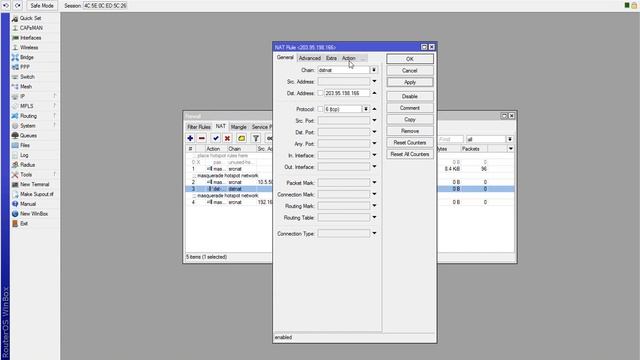
Task: Expand the Tools submenu
Action: 26,175
